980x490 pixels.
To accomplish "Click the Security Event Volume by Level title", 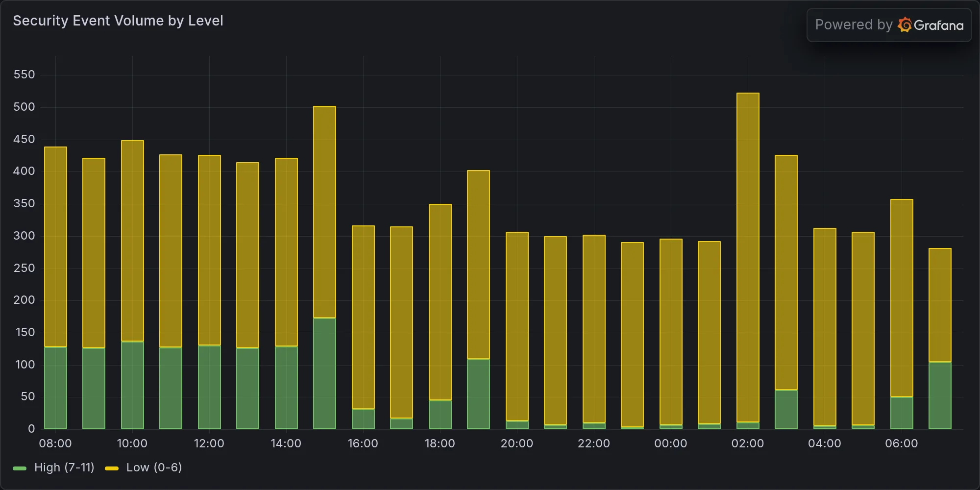I will click(x=118, y=21).
